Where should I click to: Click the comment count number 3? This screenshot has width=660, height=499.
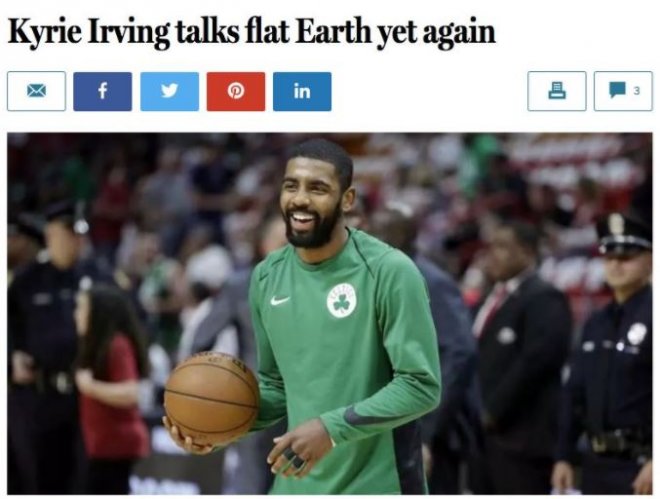point(637,90)
